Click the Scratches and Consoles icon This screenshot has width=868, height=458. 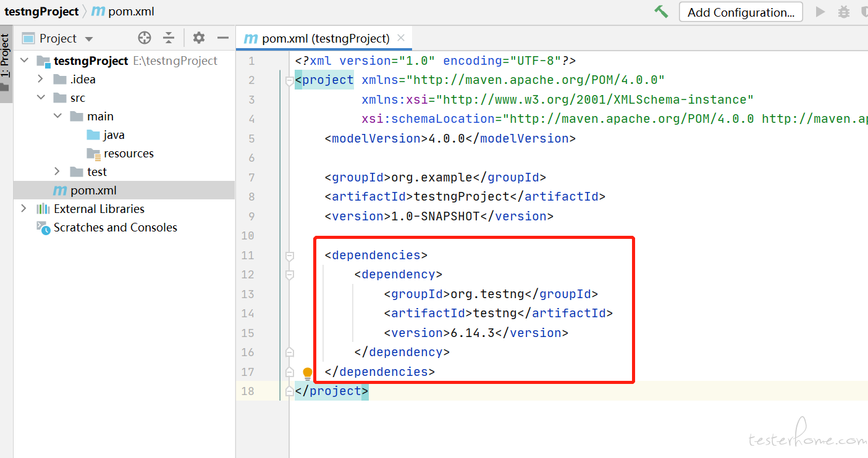(x=43, y=227)
